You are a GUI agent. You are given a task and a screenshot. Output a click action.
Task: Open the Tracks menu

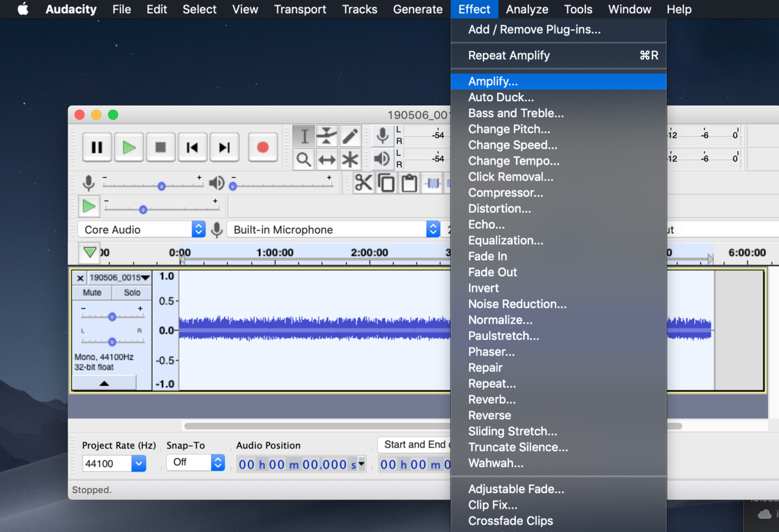tap(360, 9)
